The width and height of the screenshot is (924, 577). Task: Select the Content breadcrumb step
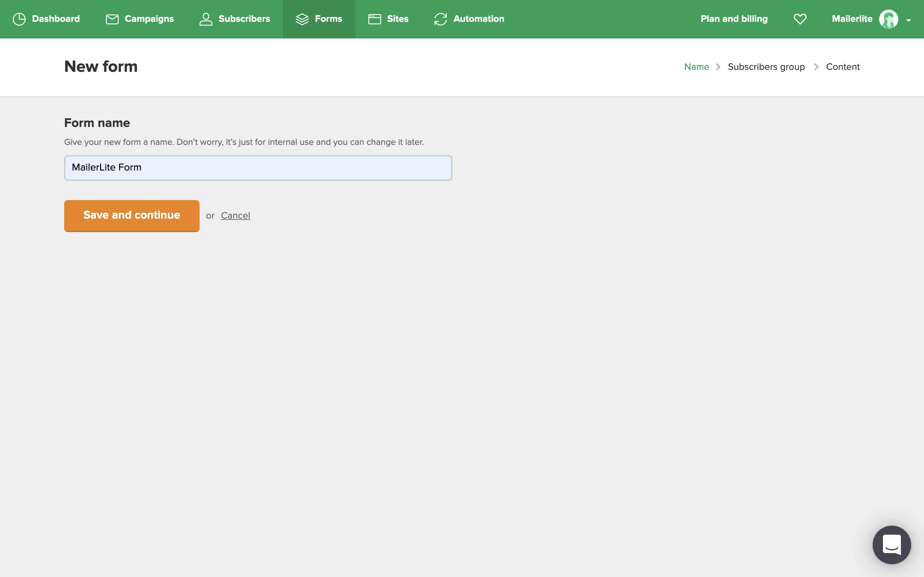[x=843, y=67]
